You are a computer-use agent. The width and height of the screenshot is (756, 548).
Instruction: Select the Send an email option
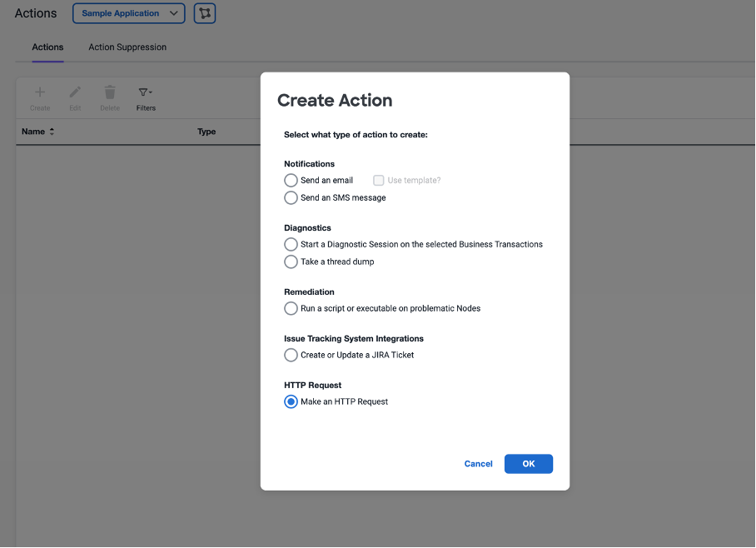(x=291, y=180)
